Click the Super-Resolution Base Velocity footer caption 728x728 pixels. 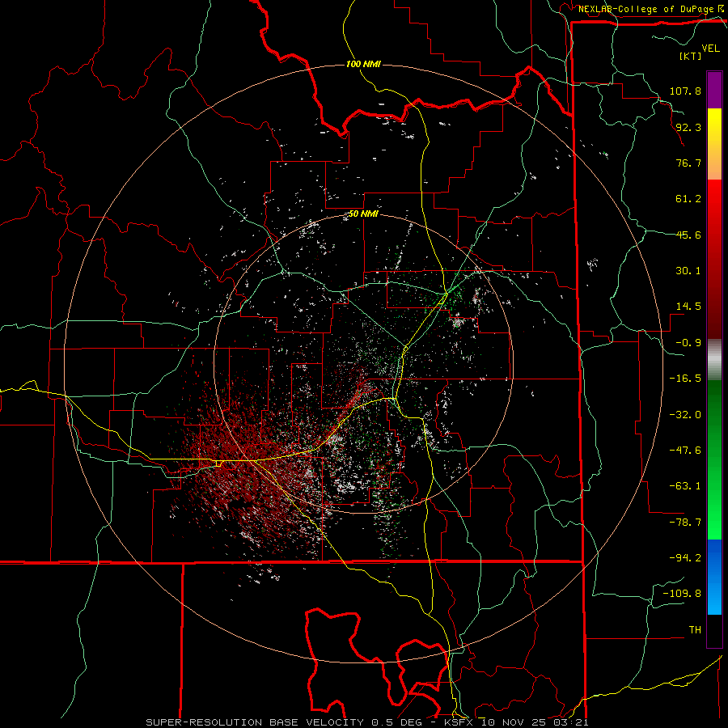click(x=367, y=722)
